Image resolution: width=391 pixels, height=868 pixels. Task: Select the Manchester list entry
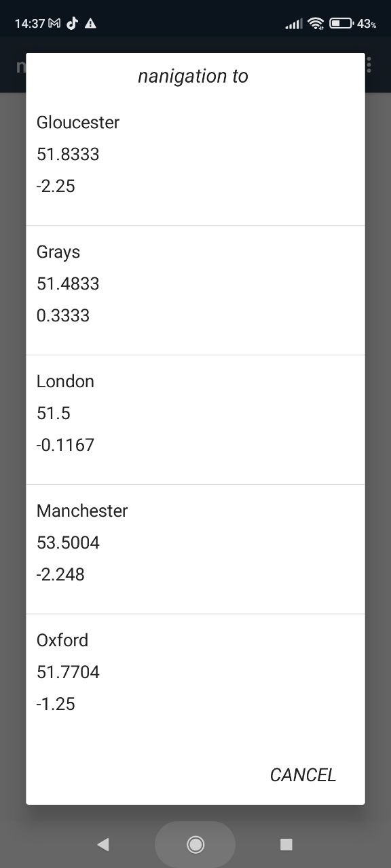coord(195,549)
